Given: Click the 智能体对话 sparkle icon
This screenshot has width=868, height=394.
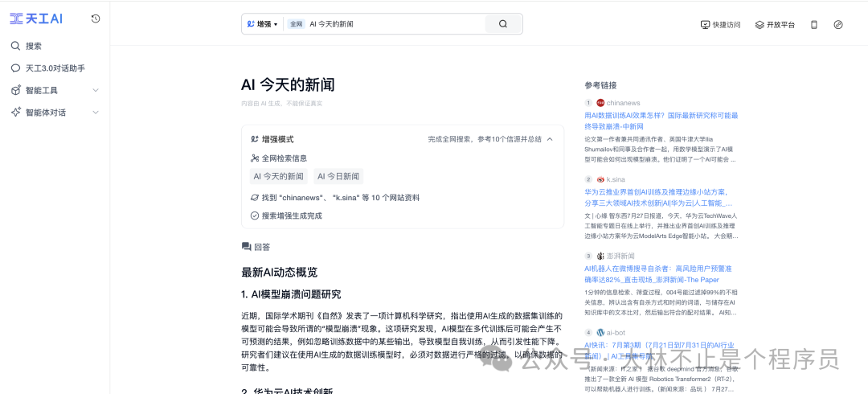Looking at the screenshot, I should click(15, 113).
